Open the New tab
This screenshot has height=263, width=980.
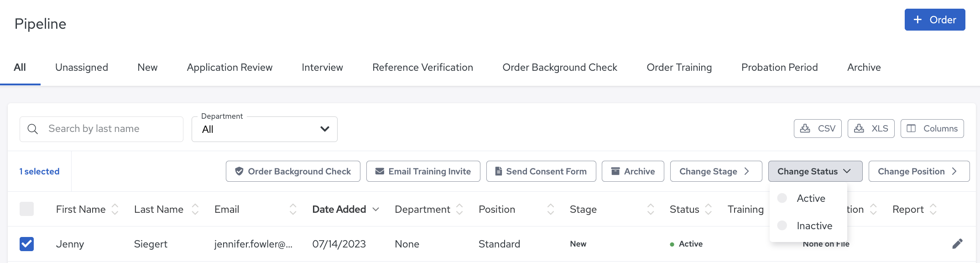147,68
